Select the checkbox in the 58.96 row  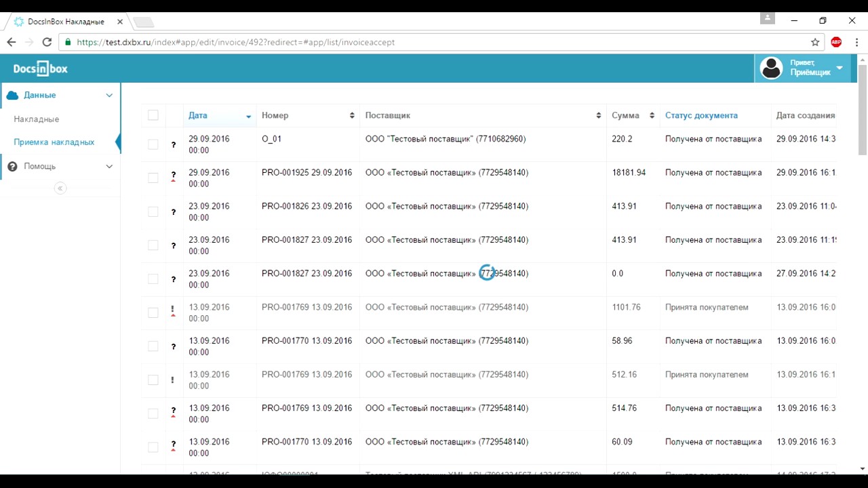153,346
